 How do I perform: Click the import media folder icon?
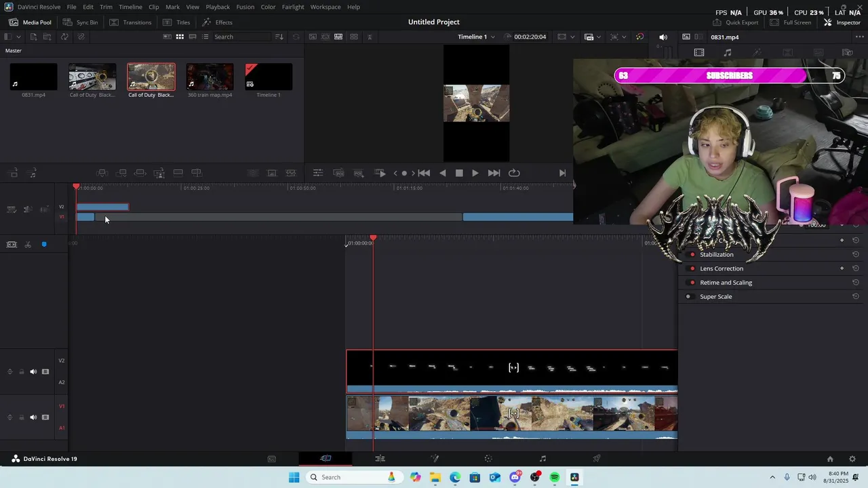pos(49,37)
